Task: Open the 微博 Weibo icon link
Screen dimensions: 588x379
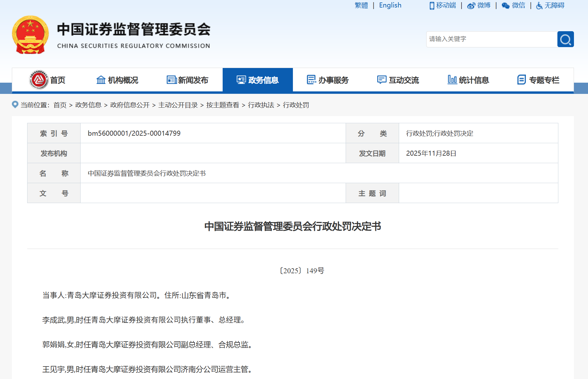Action: [x=471, y=6]
